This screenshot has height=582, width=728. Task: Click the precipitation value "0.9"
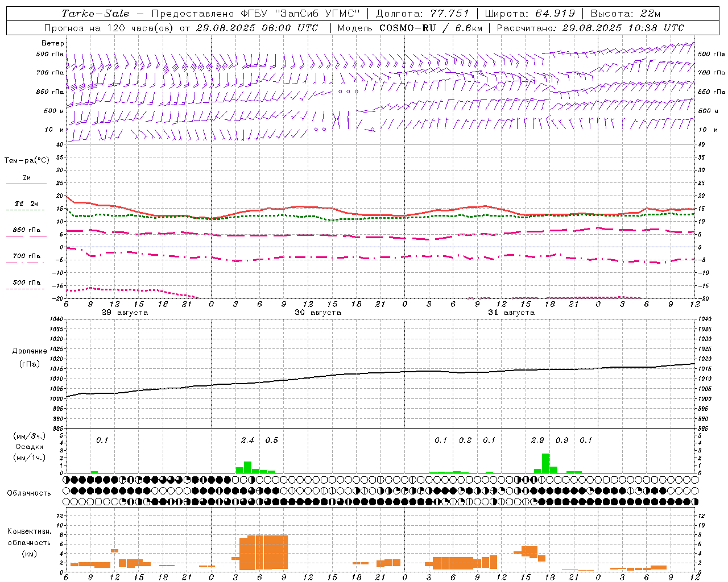(562, 440)
